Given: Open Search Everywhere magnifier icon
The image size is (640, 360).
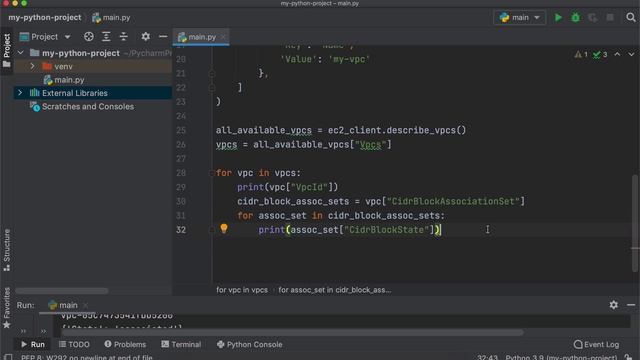Looking at the screenshot, I should (631, 18).
